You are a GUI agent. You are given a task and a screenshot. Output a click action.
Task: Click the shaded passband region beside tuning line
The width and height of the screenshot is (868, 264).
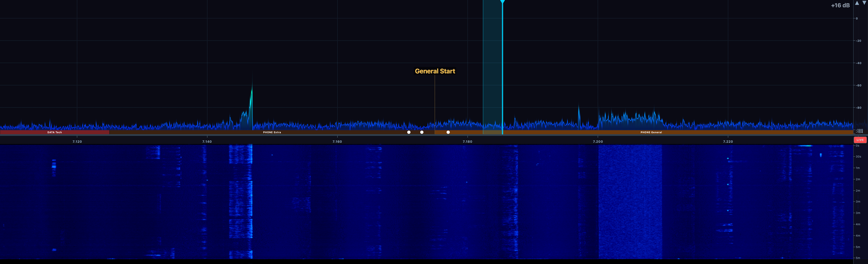492,67
